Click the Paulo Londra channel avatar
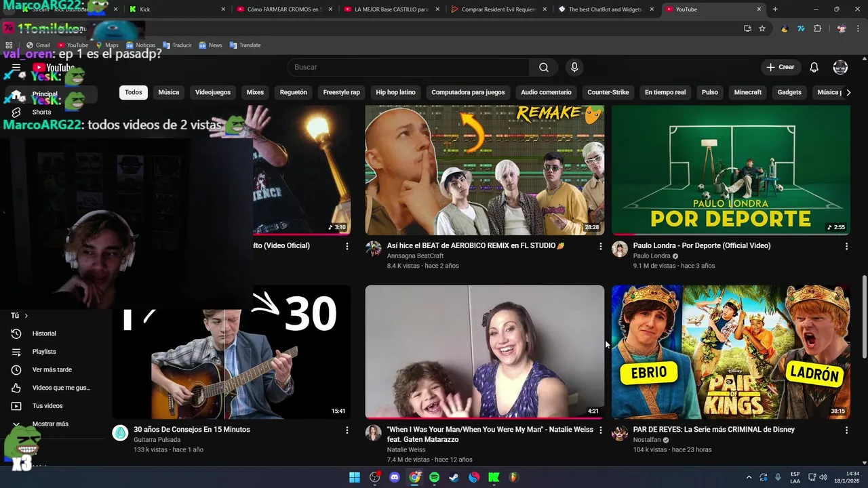The height and width of the screenshot is (488, 868). [620, 249]
